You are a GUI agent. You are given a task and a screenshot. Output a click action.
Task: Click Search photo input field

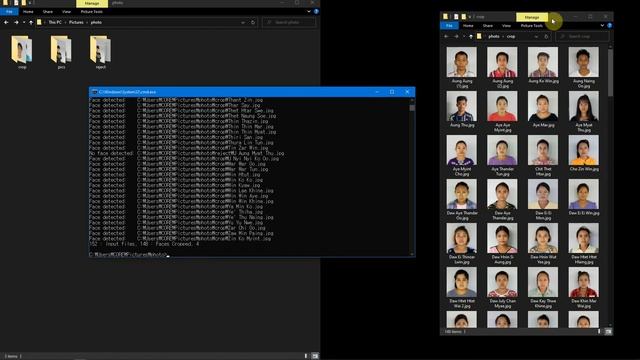[x=289, y=22]
